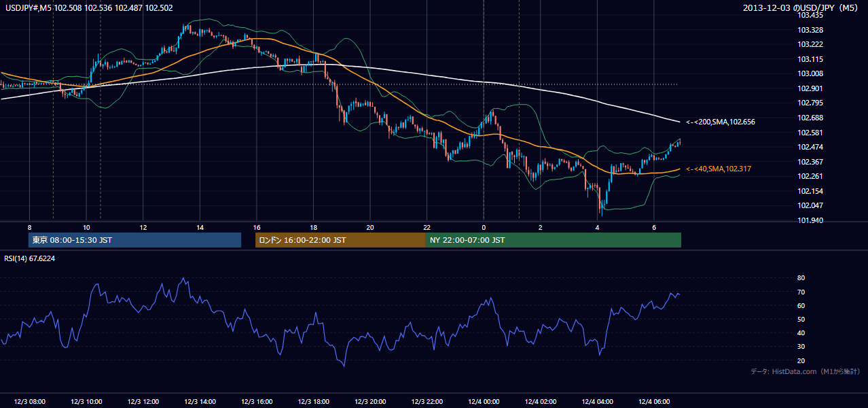Click price axis value 102.901
This screenshot has height=408, width=868.
(x=810, y=88)
